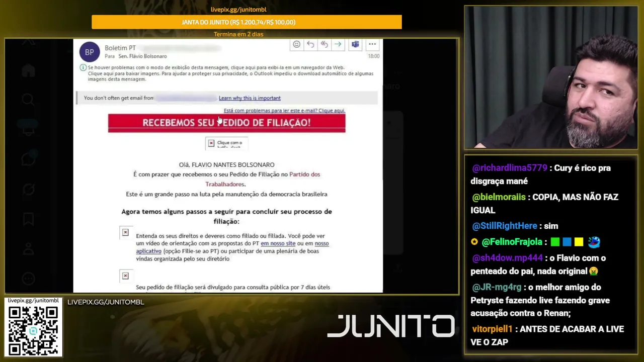Click the livepix QR code
The image size is (644, 362).
click(33, 330)
